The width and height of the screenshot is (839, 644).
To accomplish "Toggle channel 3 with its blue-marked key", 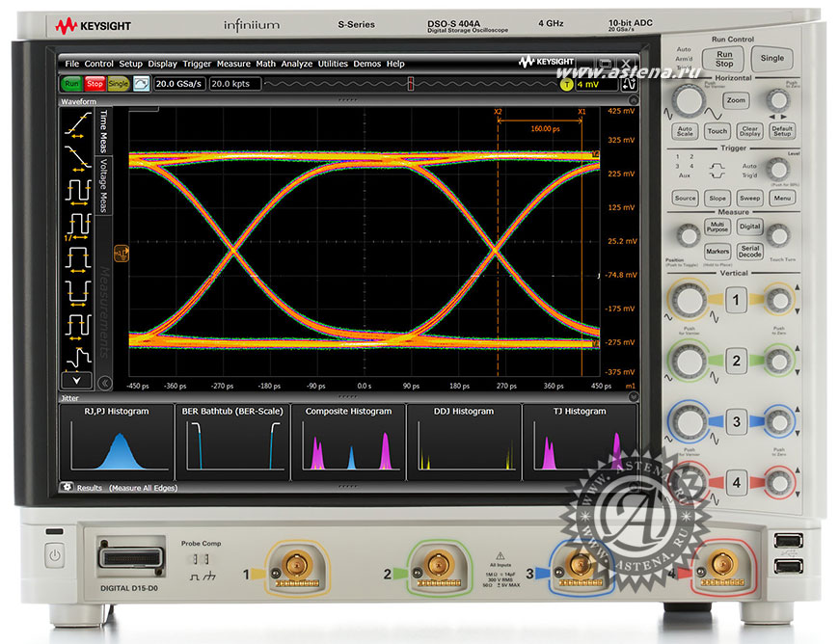I will (736, 422).
